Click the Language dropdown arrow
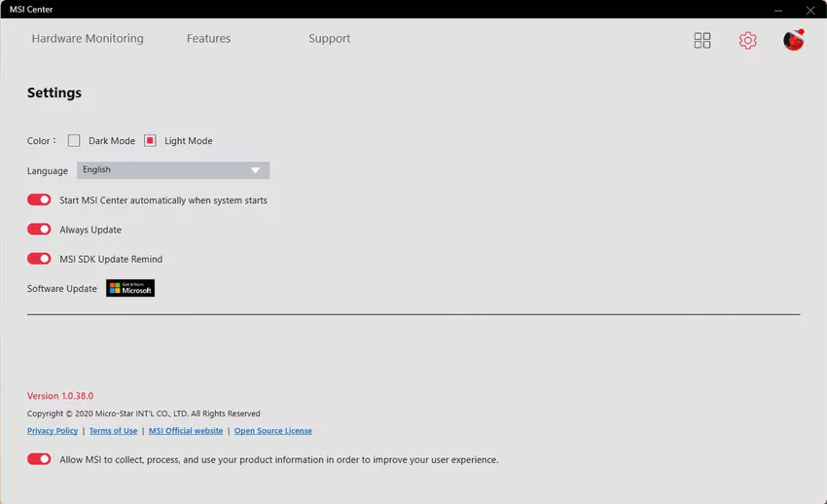Image resolution: width=827 pixels, height=504 pixels. click(x=255, y=170)
